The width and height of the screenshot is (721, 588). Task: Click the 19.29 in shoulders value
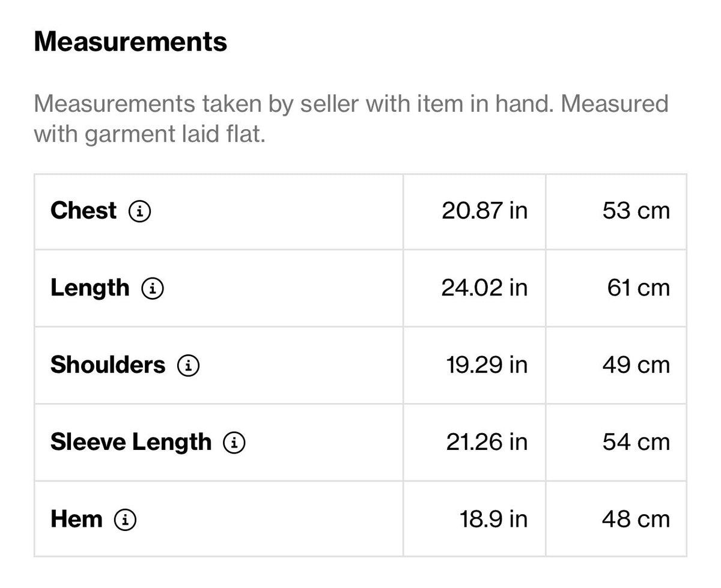pyautogui.click(x=487, y=365)
